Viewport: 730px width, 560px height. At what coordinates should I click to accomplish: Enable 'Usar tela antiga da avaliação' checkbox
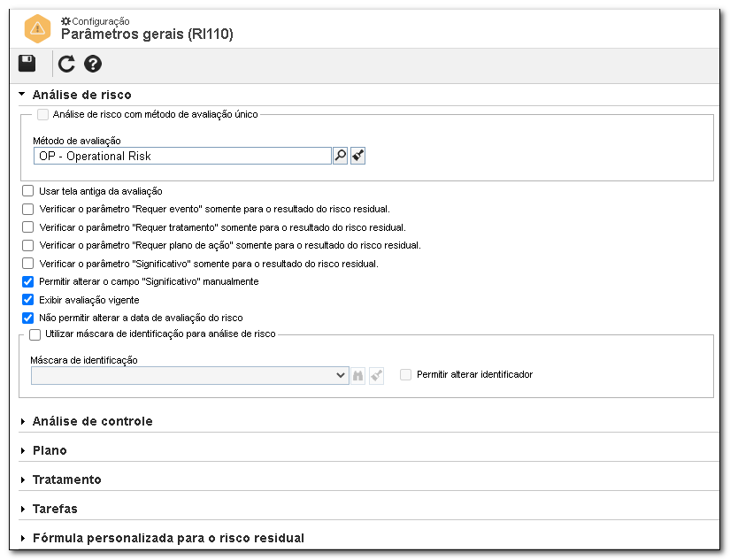point(28,191)
